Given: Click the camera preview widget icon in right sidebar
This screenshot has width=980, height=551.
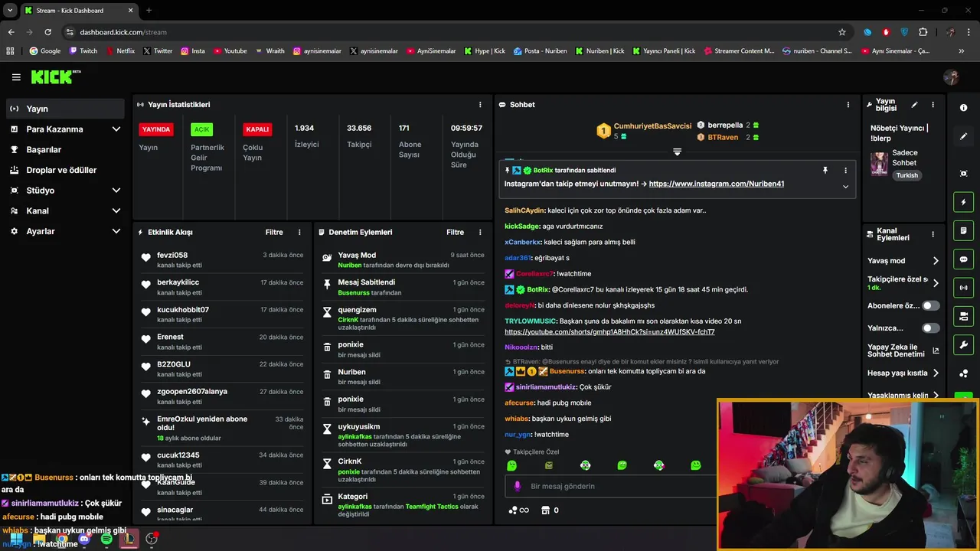Looking at the screenshot, I should [x=963, y=316].
